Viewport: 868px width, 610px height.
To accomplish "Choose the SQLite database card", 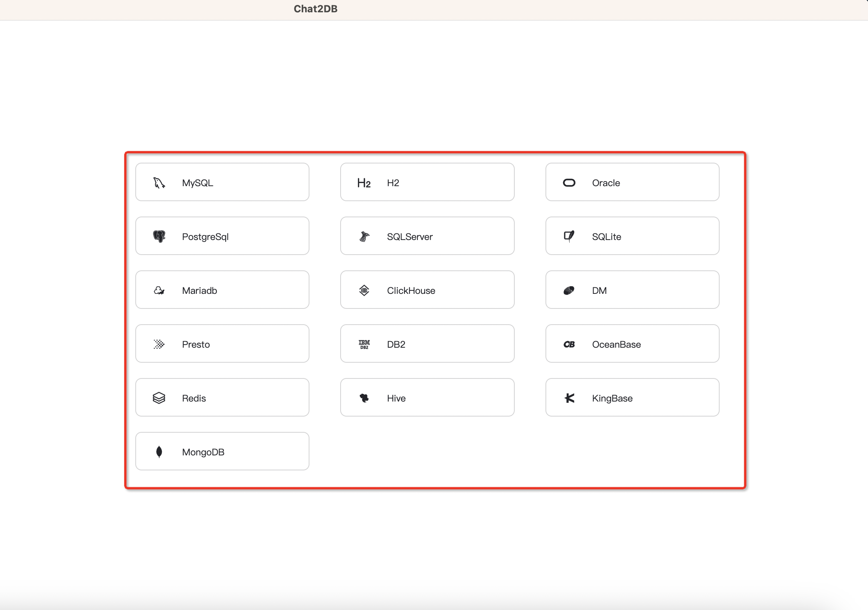I will (632, 236).
